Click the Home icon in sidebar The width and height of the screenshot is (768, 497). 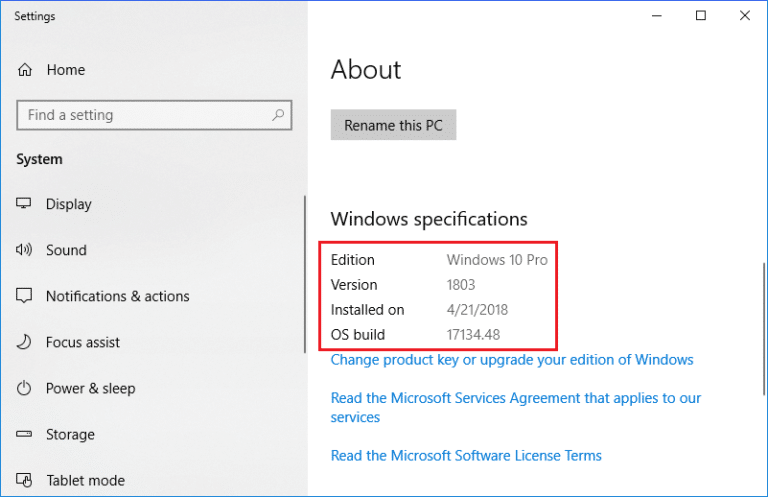25,70
